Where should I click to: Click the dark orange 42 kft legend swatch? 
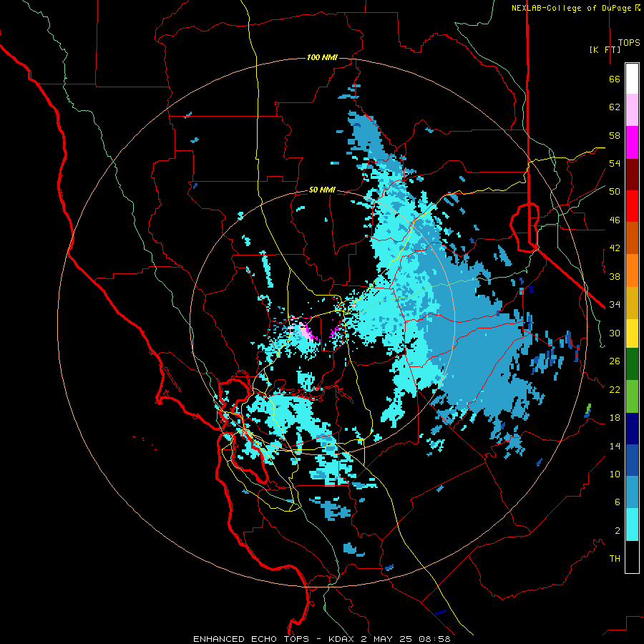[632, 238]
